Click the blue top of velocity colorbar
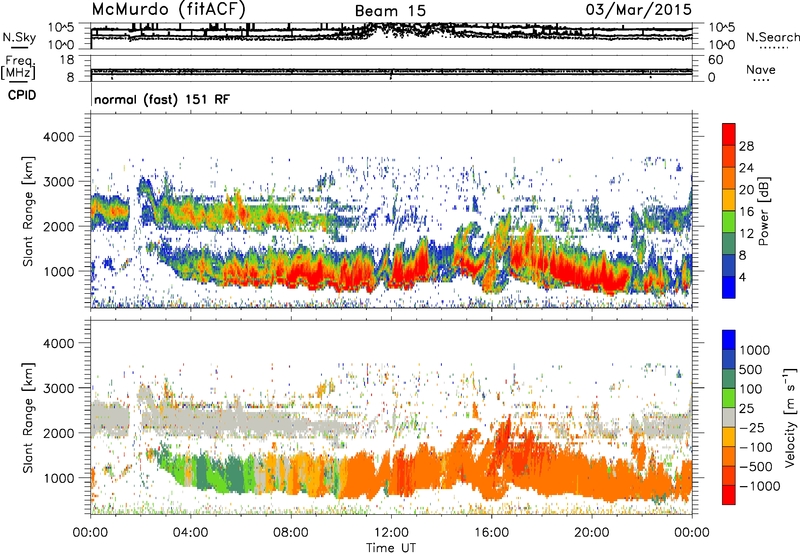Viewport: 800px width, 554px height. pyautogui.click(x=729, y=340)
